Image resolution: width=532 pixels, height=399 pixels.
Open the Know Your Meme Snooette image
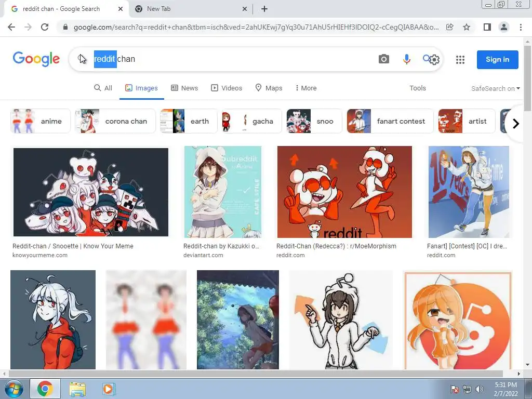click(90, 192)
